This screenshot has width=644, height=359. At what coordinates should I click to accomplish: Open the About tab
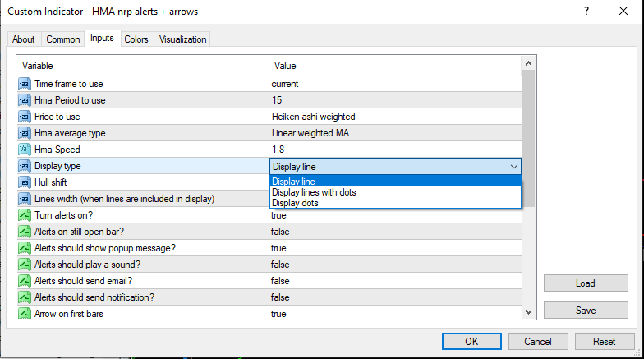click(24, 39)
